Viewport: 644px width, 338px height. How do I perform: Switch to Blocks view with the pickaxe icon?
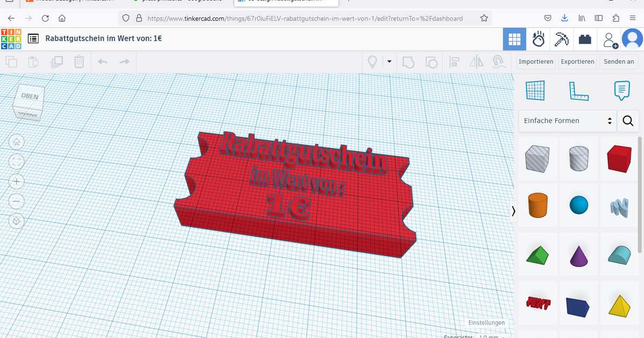[x=561, y=39]
